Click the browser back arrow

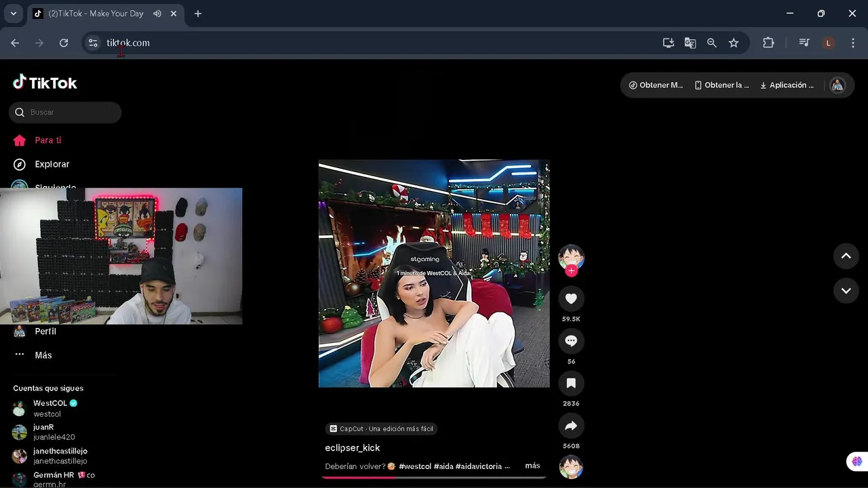tap(15, 43)
